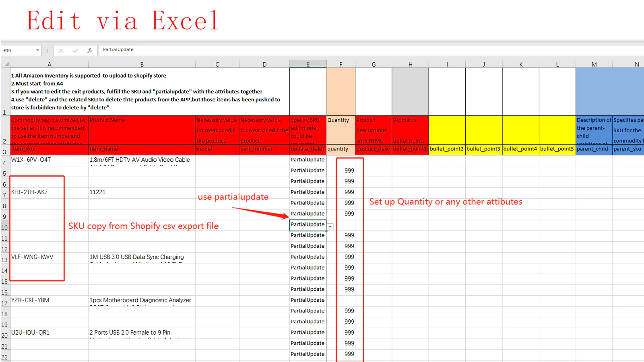Image resolution: width=644 pixels, height=362 pixels.
Task: Select column M header
Action: point(594,64)
